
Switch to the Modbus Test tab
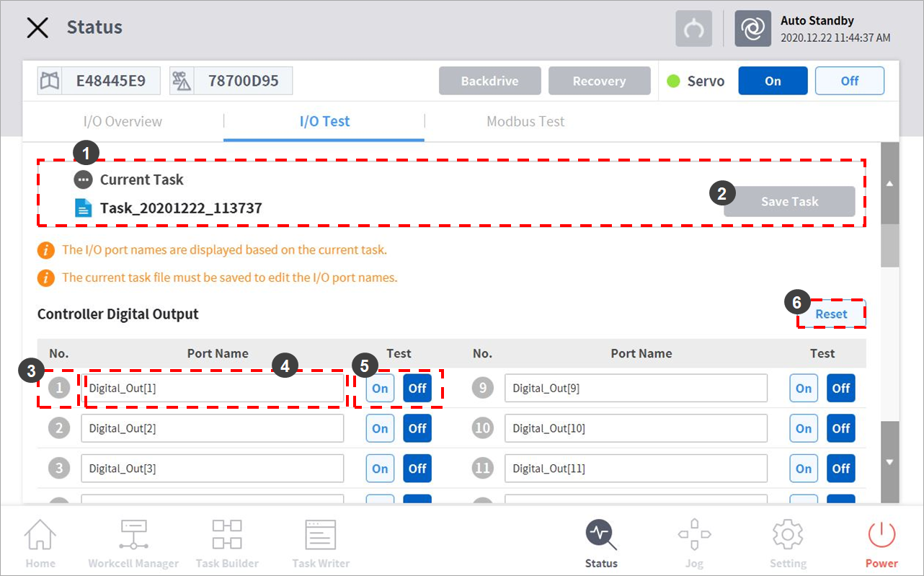click(525, 121)
